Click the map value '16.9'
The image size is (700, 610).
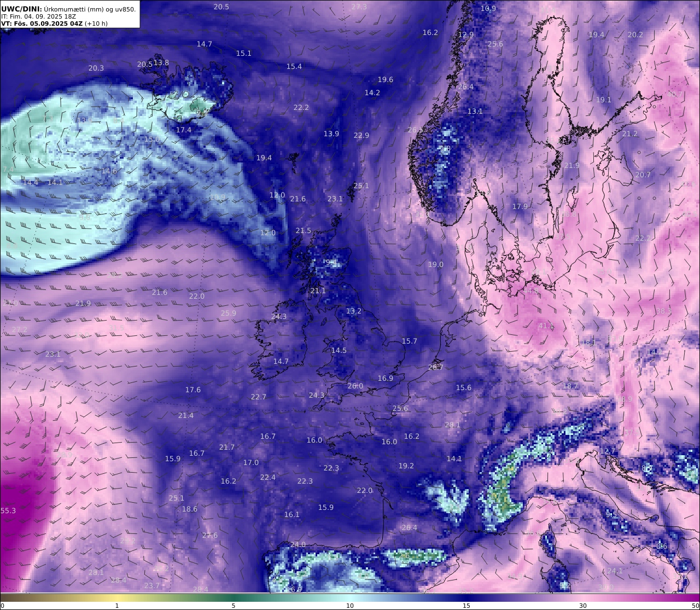(x=386, y=379)
